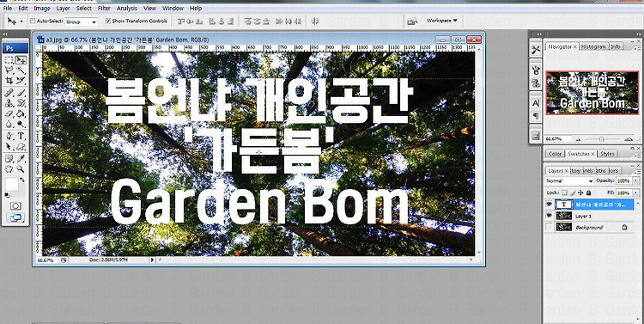
Task: Select the Eyedropper tool
Action: [21, 159]
